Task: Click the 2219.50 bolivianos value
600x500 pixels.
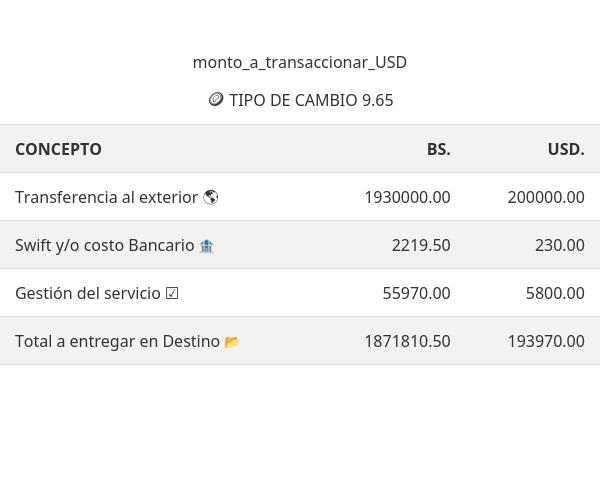Action: pyautogui.click(x=421, y=245)
